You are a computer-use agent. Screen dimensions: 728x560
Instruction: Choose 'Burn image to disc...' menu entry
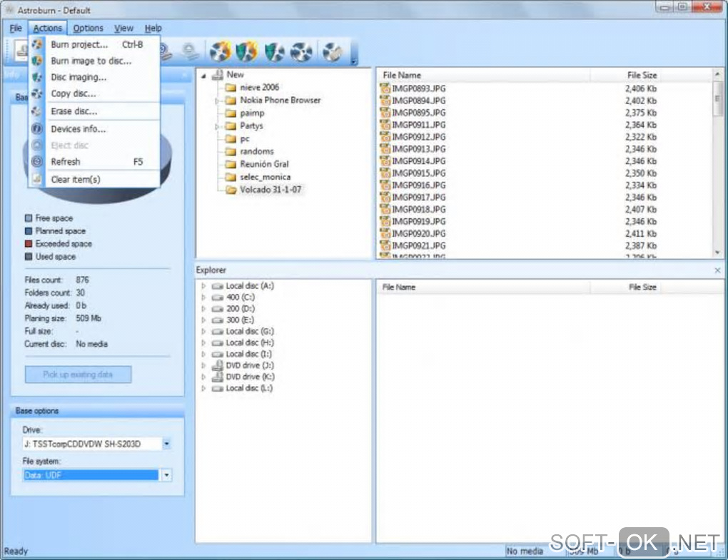[94, 61]
